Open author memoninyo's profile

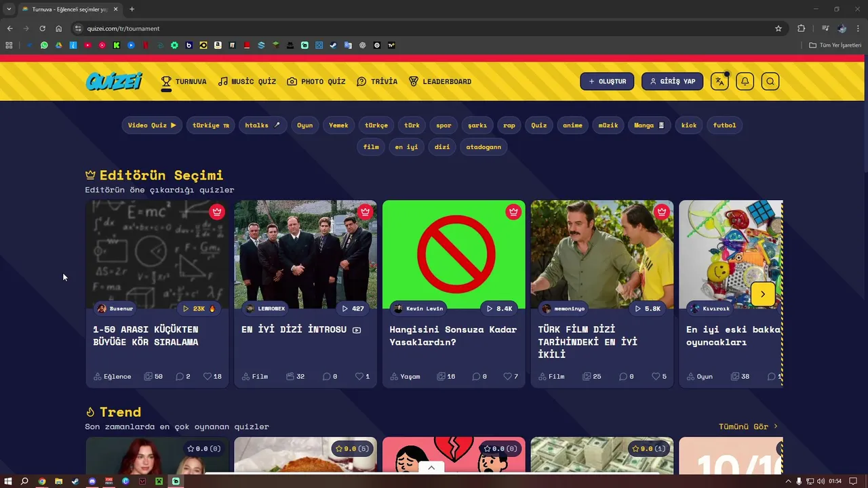(x=564, y=308)
